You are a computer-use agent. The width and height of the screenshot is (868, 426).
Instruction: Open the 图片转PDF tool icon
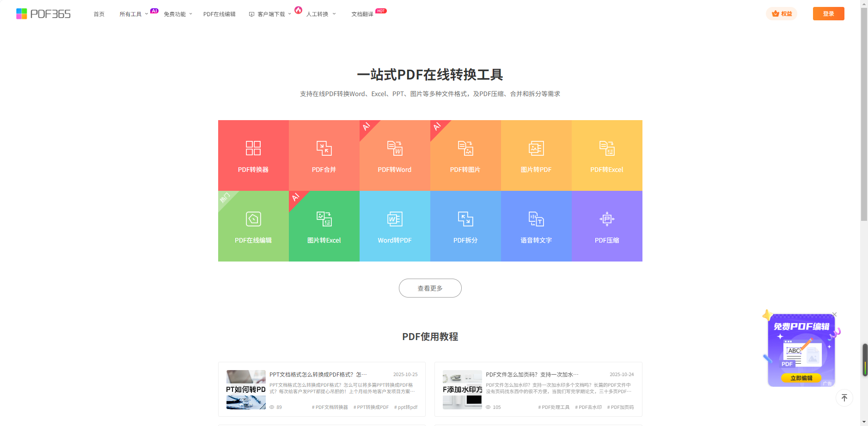click(x=536, y=148)
